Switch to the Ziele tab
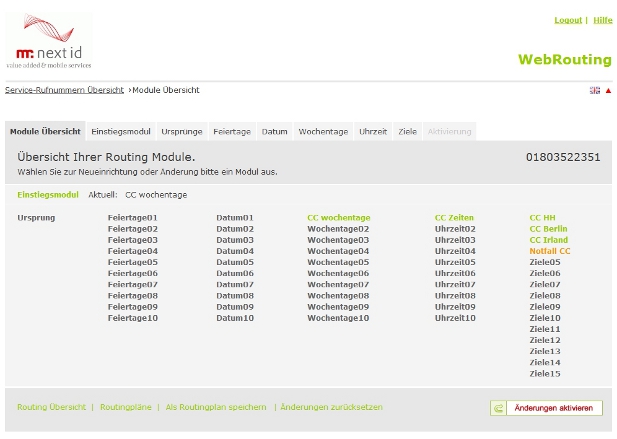The image size is (617, 439). [x=407, y=131]
